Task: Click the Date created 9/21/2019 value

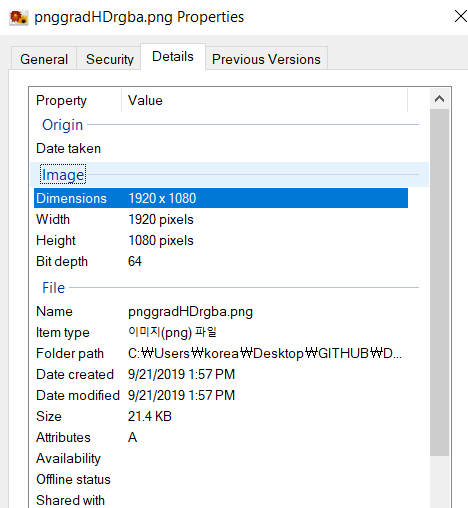Action: [182, 374]
